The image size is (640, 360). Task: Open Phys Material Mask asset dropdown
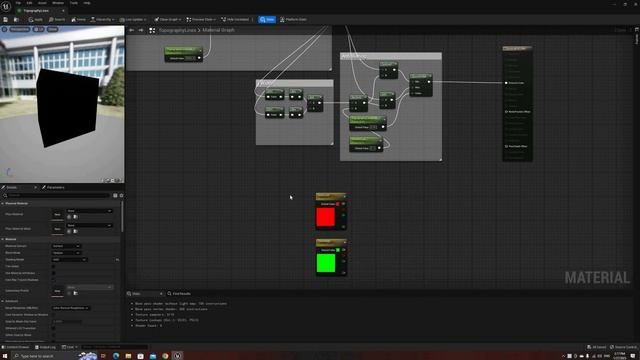click(x=89, y=225)
